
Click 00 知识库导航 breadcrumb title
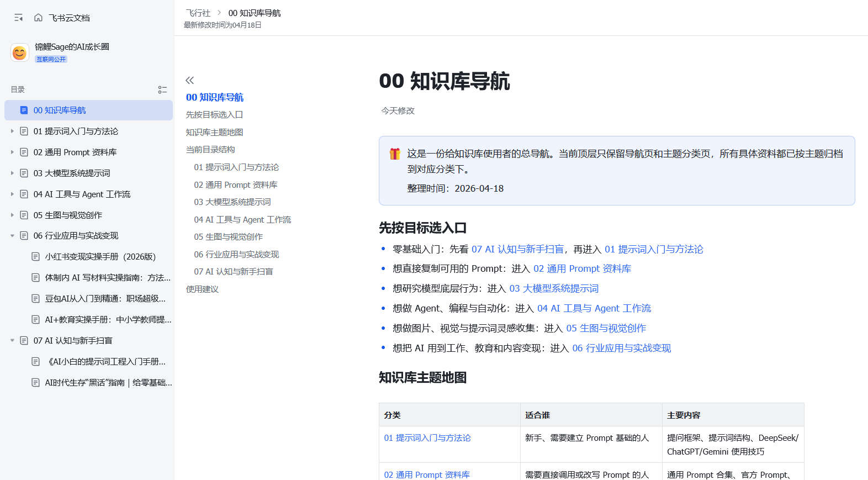point(255,13)
